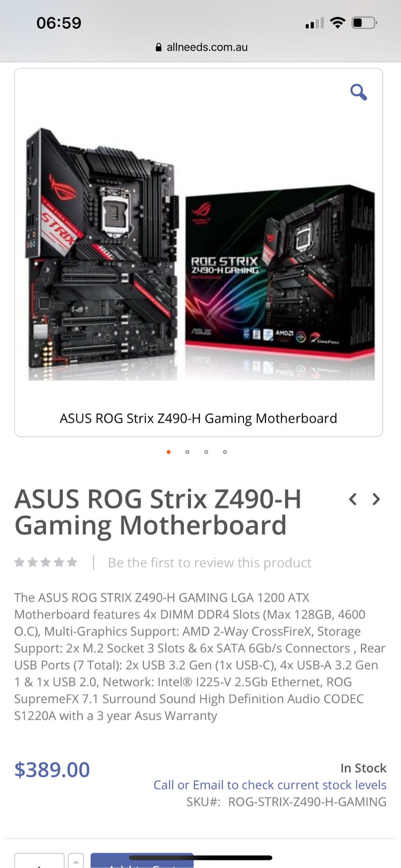Tap the cellular signal bars icon
401x868 pixels.
coord(314,23)
